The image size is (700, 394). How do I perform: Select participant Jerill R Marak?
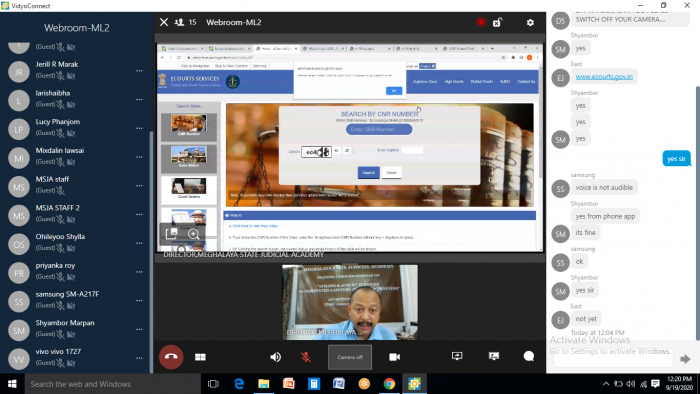(76, 71)
